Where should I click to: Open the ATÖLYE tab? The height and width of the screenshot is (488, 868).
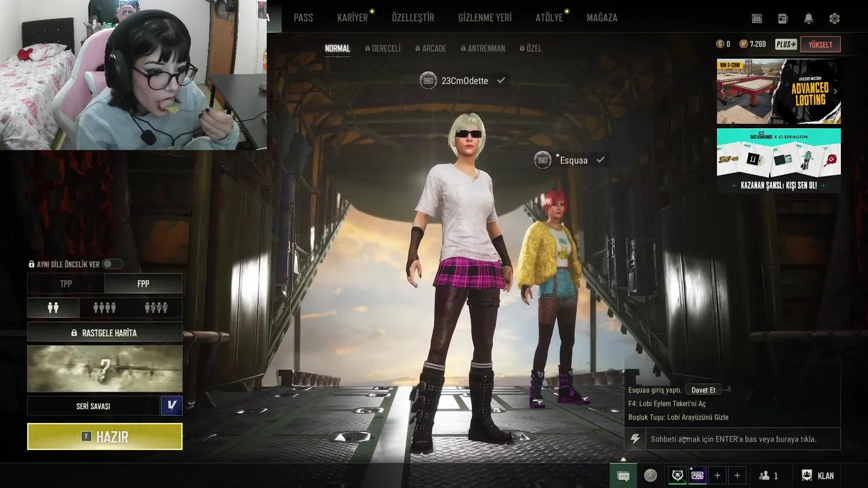pyautogui.click(x=549, y=18)
